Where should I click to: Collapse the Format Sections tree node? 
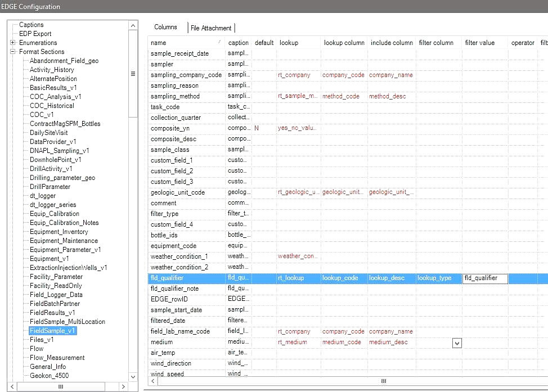[x=12, y=52]
